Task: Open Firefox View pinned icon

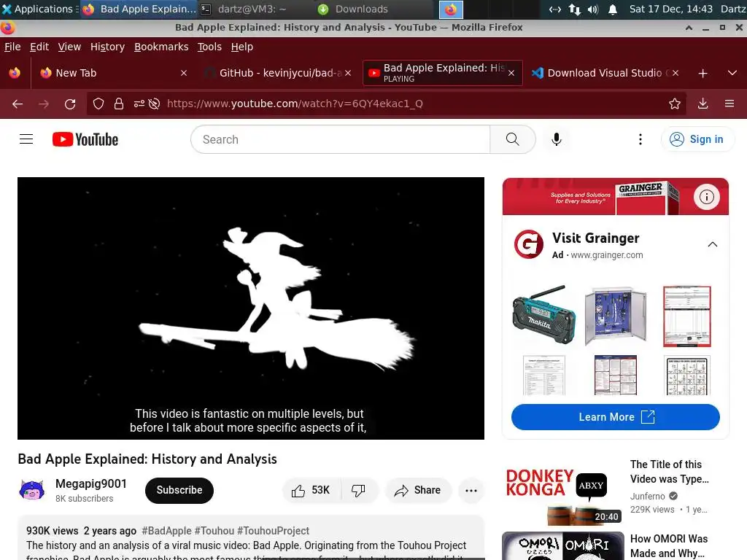Action: [x=15, y=73]
